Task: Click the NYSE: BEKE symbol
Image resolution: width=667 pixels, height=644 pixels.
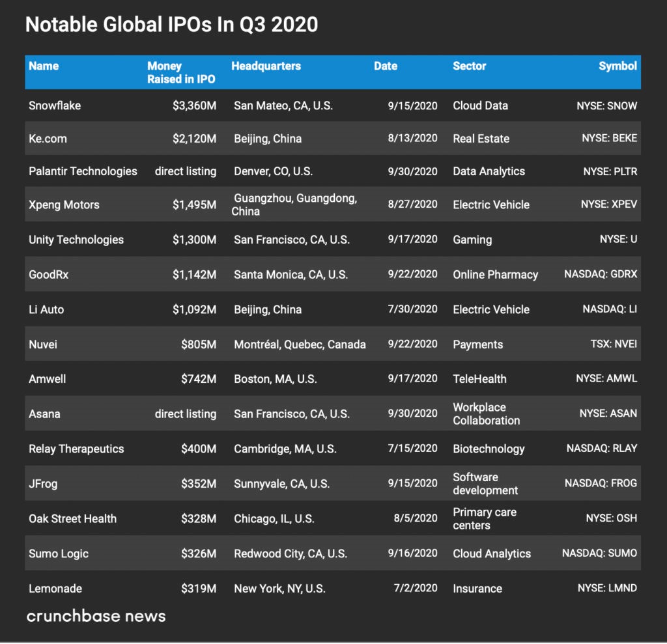Action: [x=609, y=138]
